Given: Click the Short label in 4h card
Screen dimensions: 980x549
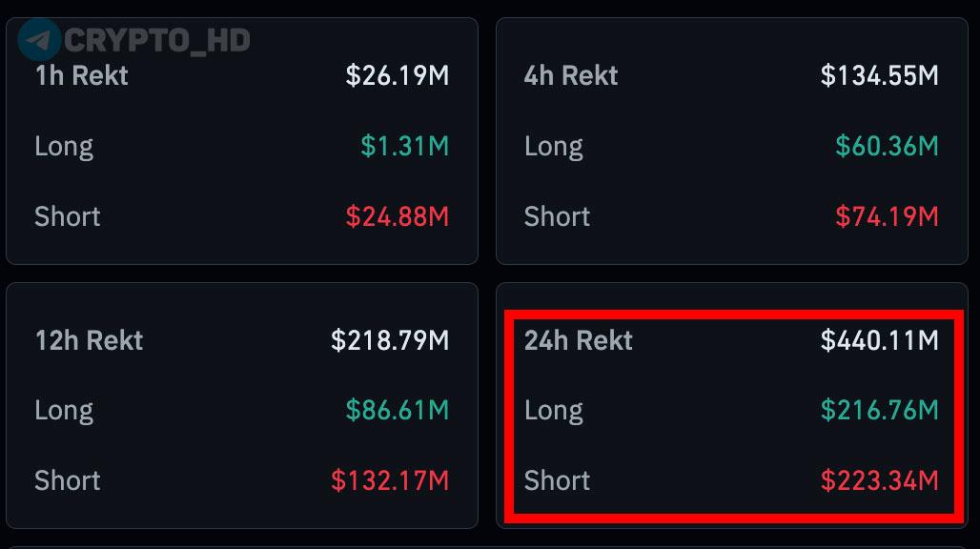Looking at the screenshot, I should (x=557, y=216).
